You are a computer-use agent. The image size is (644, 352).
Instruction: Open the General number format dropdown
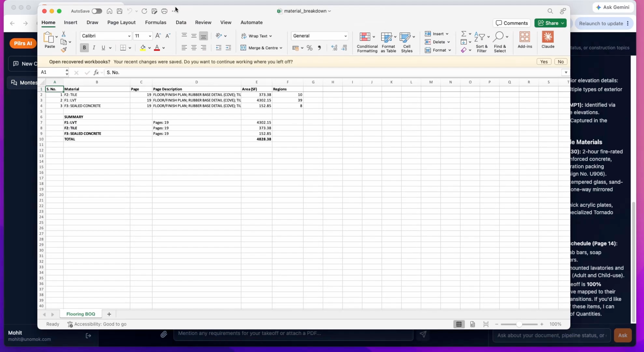click(345, 36)
